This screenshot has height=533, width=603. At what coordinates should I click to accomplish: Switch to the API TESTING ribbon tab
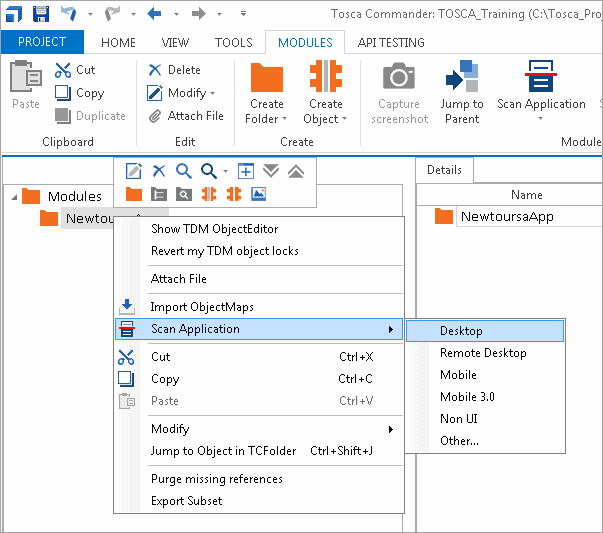(391, 42)
